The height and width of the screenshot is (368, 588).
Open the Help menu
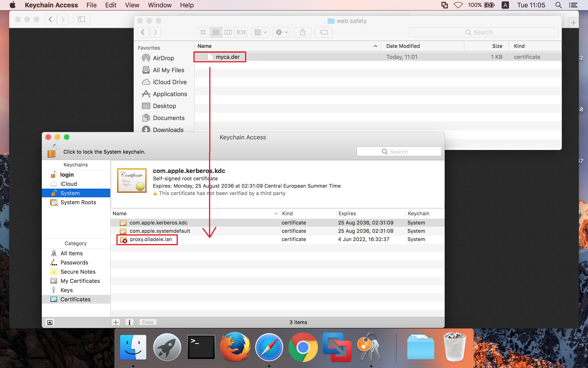pos(187,5)
